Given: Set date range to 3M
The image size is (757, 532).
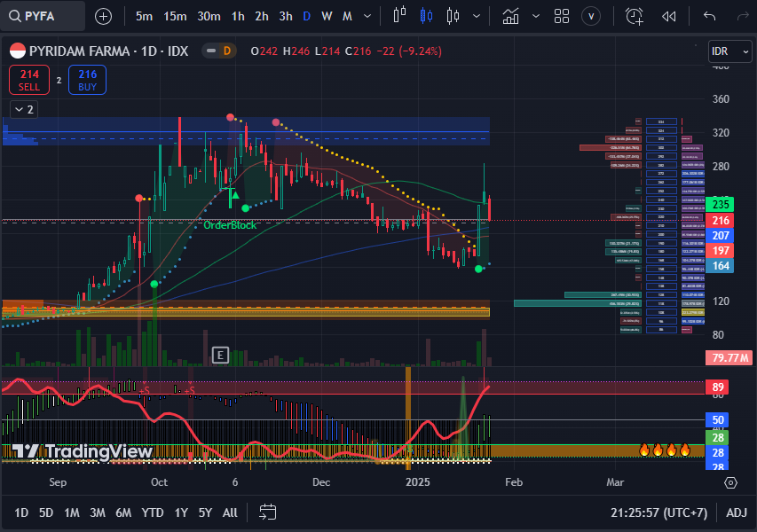Looking at the screenshot, I should click(x=98, y=512).
